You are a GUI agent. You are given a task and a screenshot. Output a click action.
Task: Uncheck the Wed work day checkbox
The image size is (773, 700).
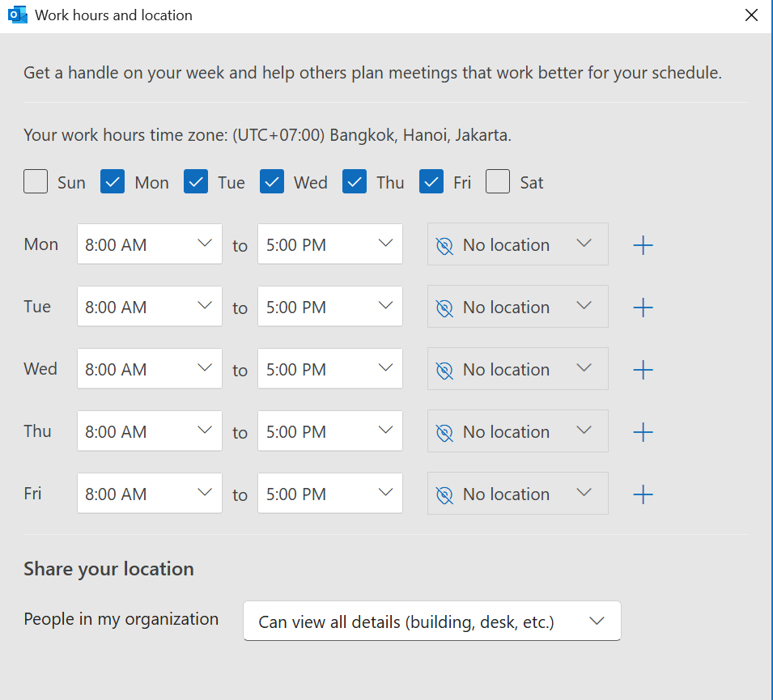pos(272,182)
